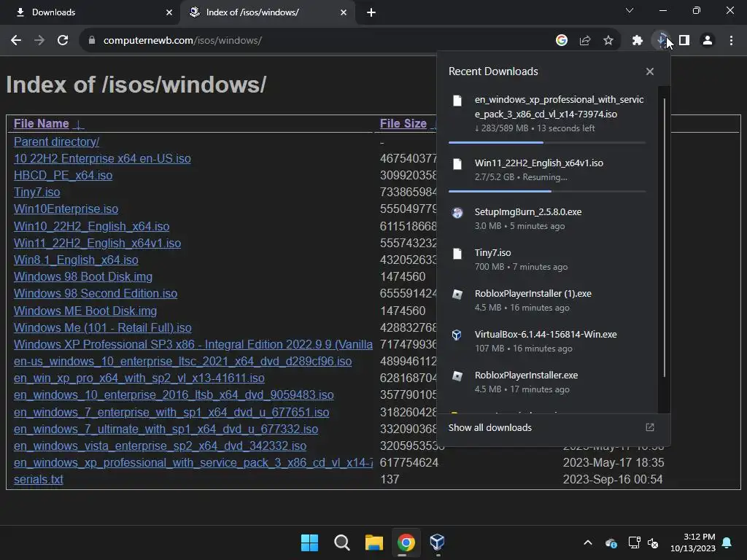Click the XP ISO download progress bar
The image size is (747, 560).
point(547,142)
